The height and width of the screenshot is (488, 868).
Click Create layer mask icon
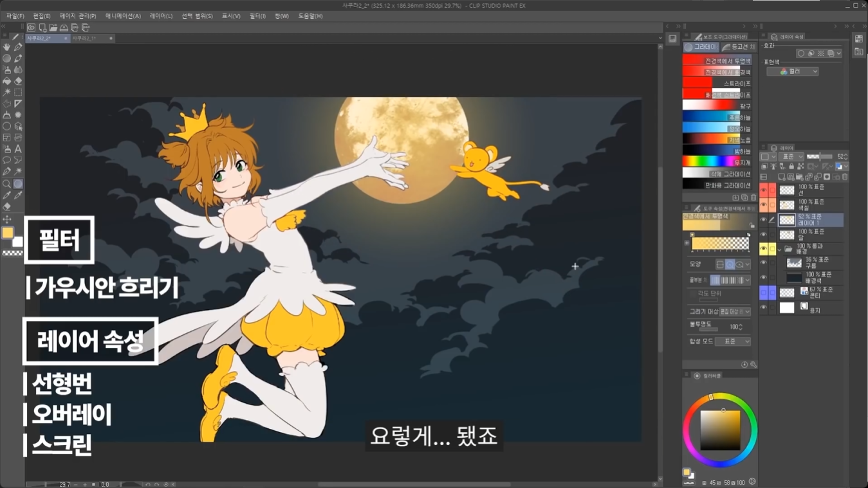[x=826, y=177]
